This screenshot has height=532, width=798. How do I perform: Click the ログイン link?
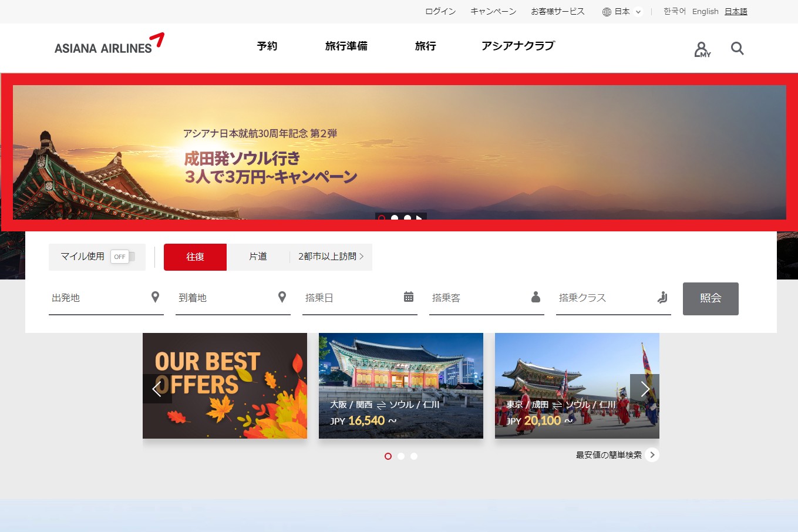pyautogui.click(x=440, y=12)
